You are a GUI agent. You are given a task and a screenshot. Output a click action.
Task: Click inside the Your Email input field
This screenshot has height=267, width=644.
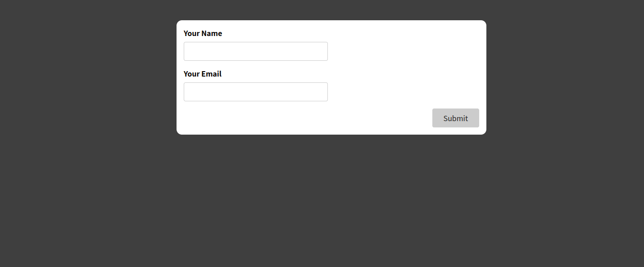pyautogui.click(x=255, y=91)
